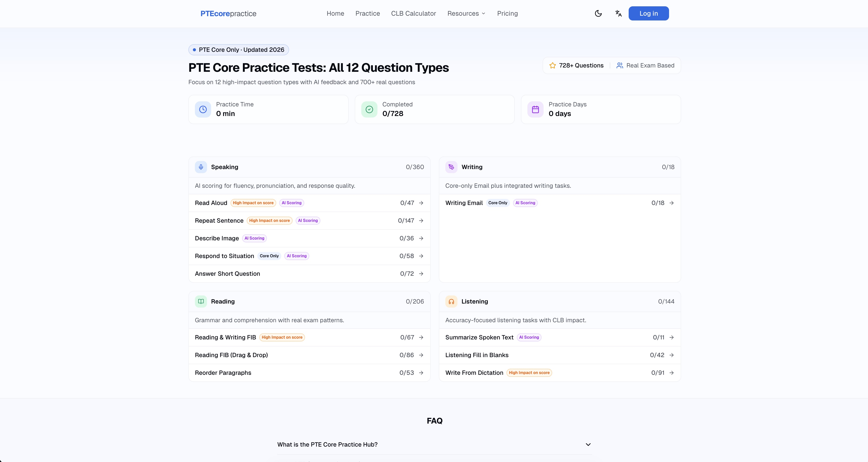Viewport: 868px width, 462px height.
Task: Open the language translate icon
Action: [x=618, y=13]
